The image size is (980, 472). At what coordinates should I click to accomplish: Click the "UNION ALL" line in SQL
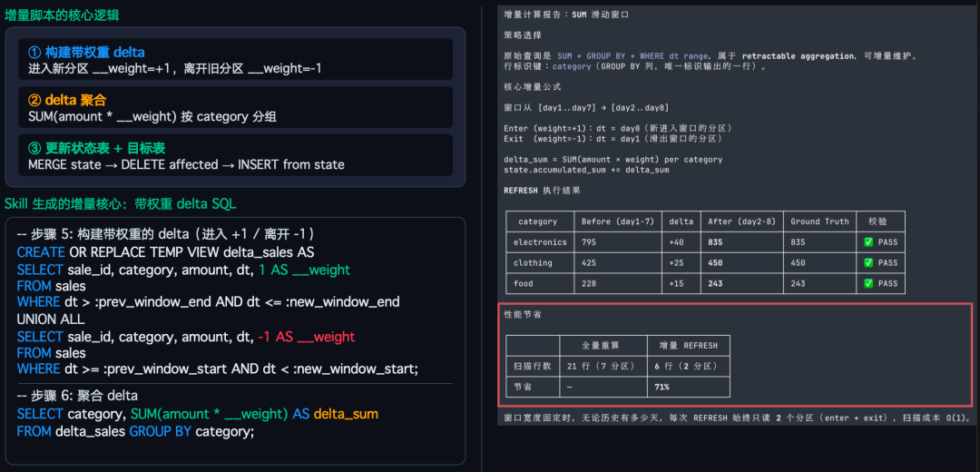pos(52,320)
